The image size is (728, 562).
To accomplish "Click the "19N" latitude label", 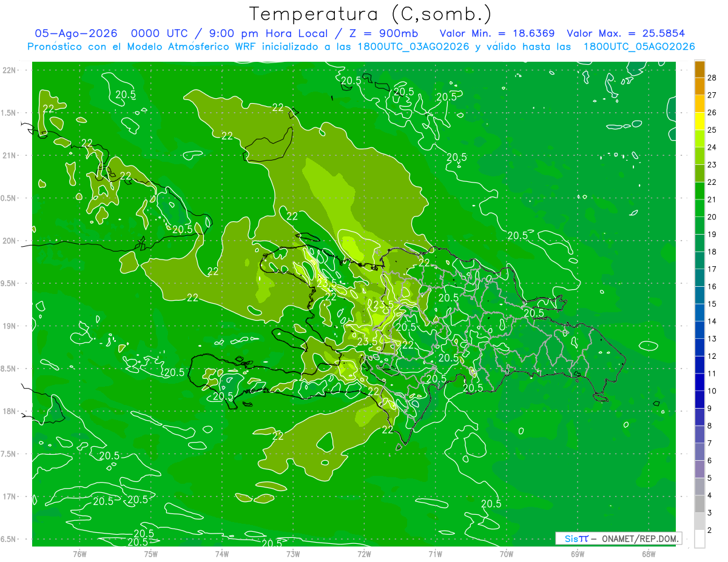I will pyautogui.click(x=9, y=326).
